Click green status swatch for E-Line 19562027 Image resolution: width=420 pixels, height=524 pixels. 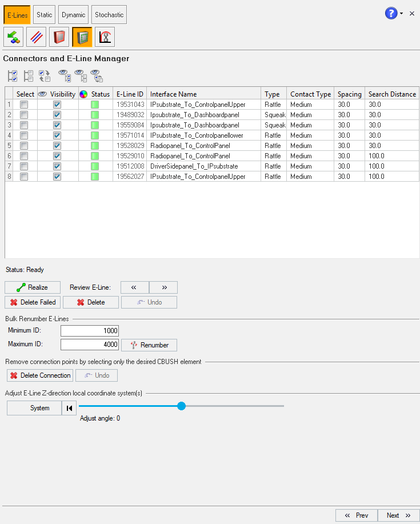tap(95, 177)
